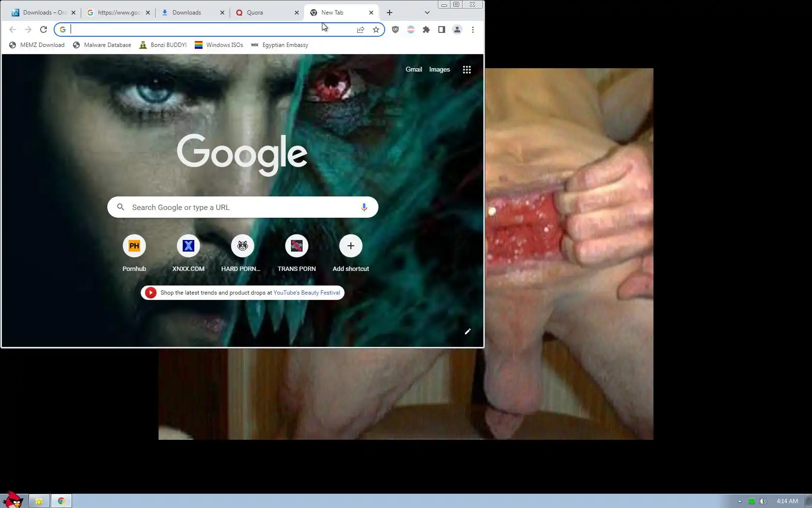Click the Show desktop strip
812x508 pixels.
click(x=808, y=501)
